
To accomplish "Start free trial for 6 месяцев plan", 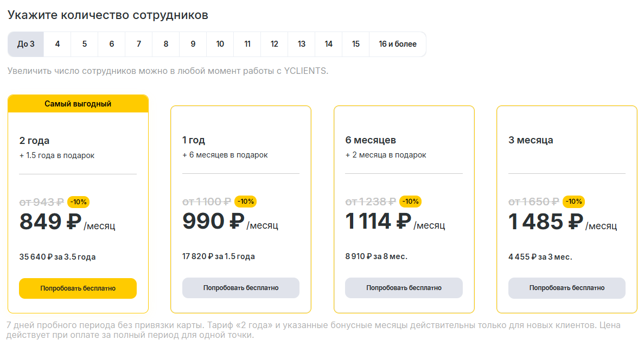I will [x=404, y=288].
